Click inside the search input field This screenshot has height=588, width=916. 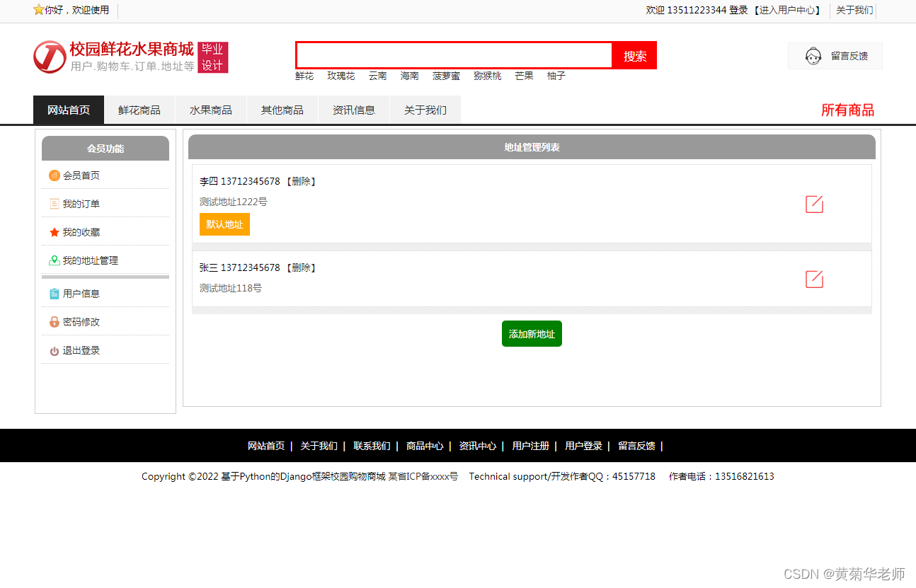[453, 55]
